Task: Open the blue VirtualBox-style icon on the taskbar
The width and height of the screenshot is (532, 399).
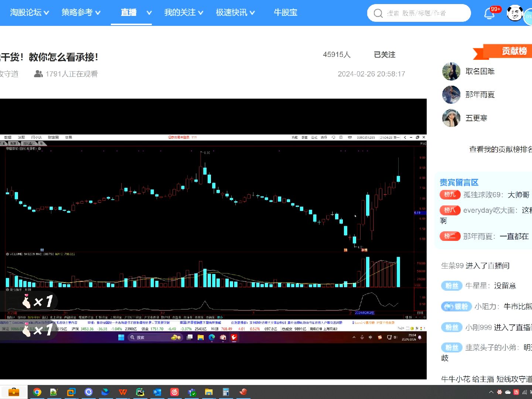Action: point(71,392)
